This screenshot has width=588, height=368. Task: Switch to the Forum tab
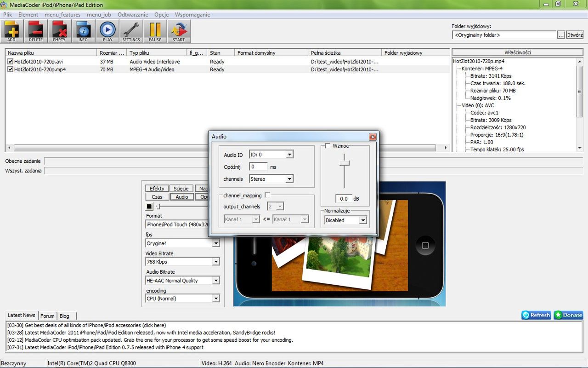click(47, 316)
